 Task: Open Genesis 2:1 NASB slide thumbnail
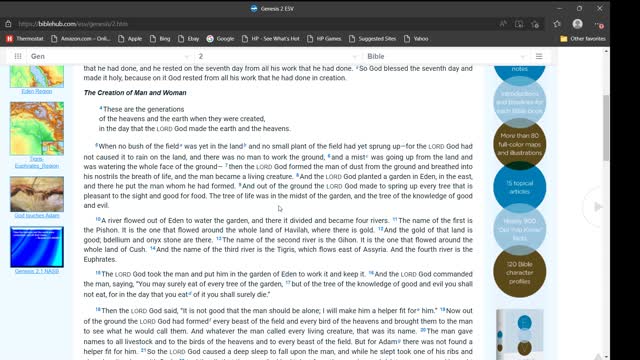37,247
